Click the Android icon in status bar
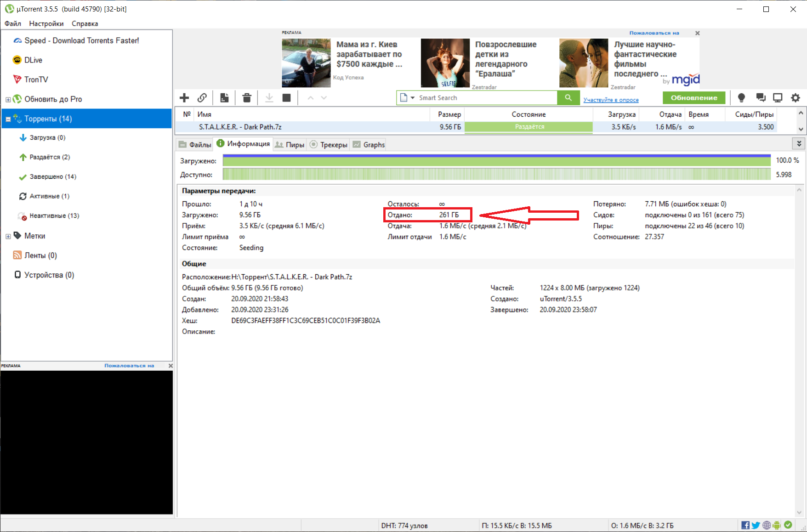The image size is (807, 532). click(777, 525)
